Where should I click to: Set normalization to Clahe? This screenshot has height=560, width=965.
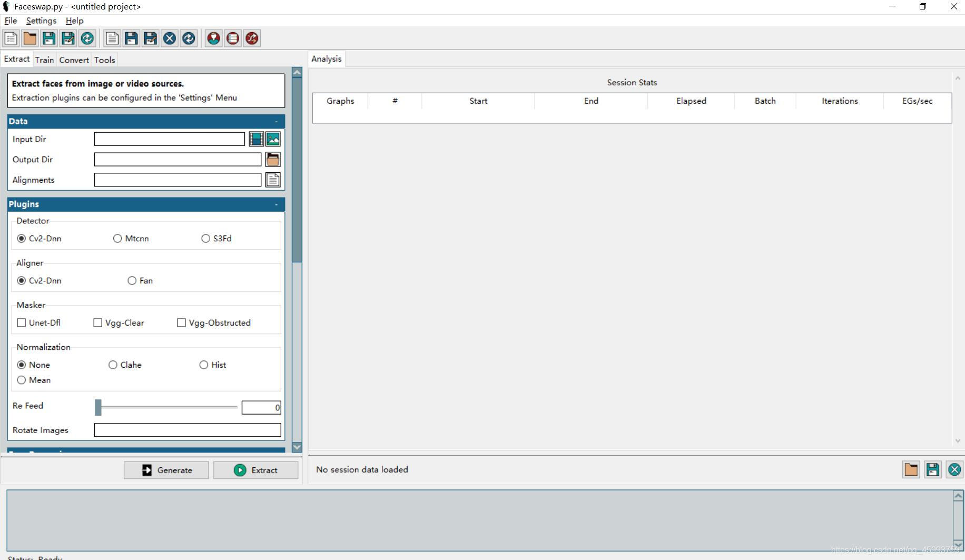[125, 365]
